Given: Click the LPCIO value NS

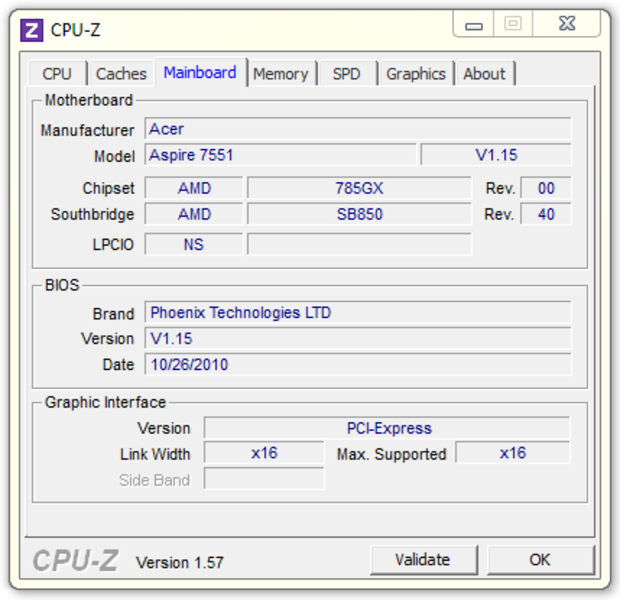Looking at the screenshot, I should tap(194, 244).
